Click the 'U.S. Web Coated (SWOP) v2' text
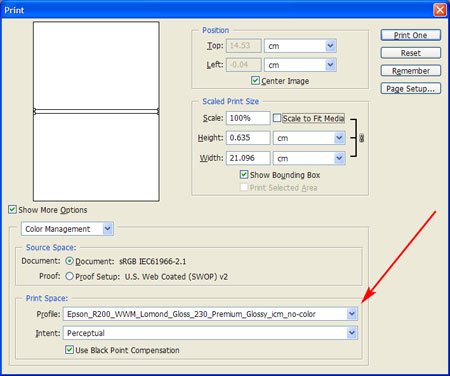This screenshot has height=376, width=450. click(176, 277)
